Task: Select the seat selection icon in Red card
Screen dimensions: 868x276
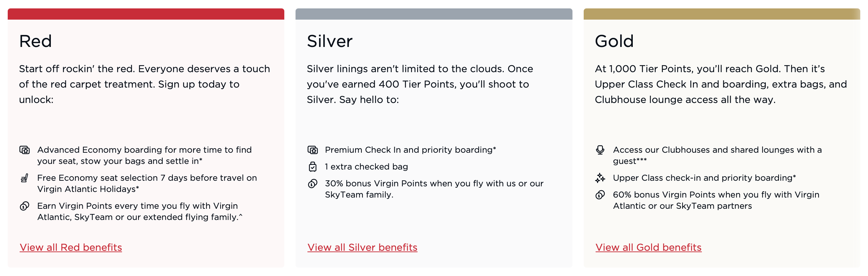Action: [25, 179]
